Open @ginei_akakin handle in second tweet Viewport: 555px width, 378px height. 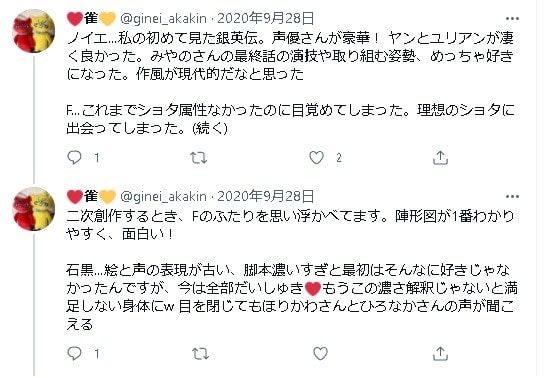click(x=164, y=196)
